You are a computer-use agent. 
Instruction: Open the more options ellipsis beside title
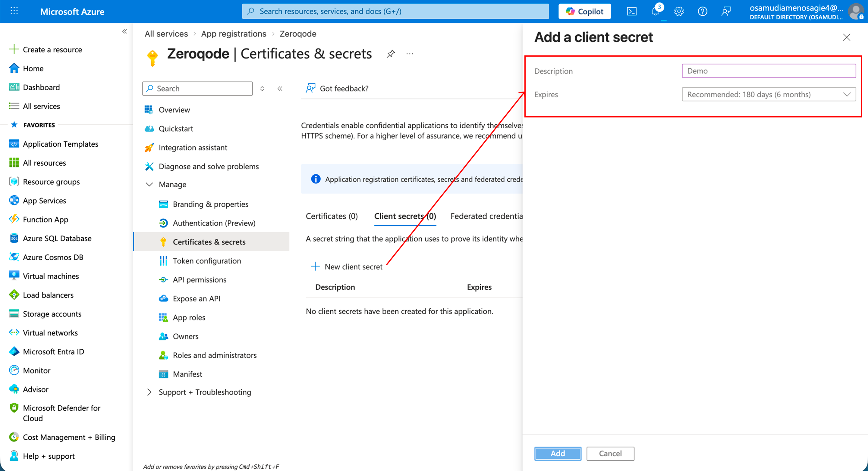[x=410, y=54]
